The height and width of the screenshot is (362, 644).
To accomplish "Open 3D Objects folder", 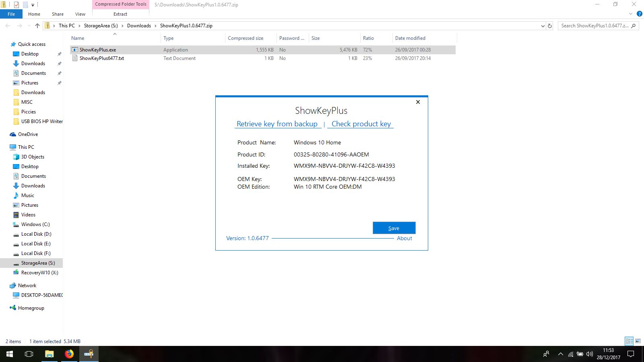I will pos(33,157).
